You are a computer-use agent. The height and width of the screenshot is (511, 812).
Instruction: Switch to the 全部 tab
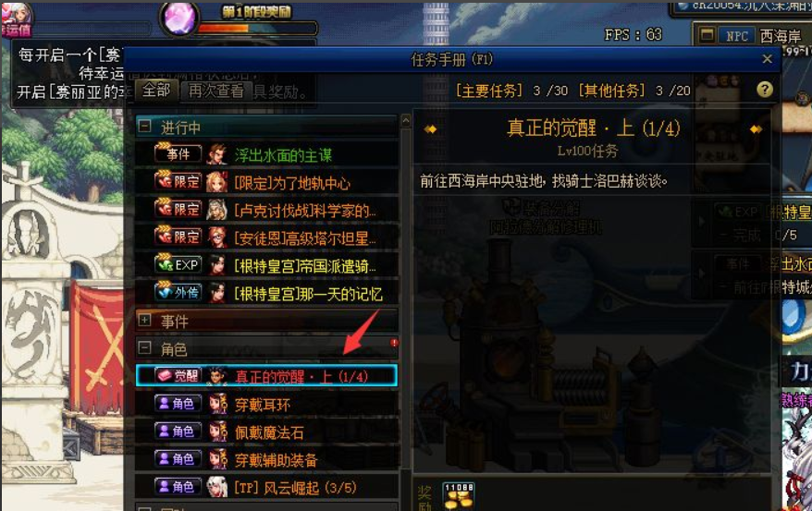click(156, 91)
